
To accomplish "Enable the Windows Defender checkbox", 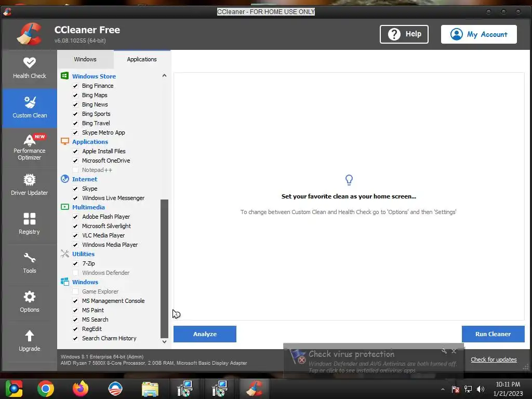I will coord(75,273).
